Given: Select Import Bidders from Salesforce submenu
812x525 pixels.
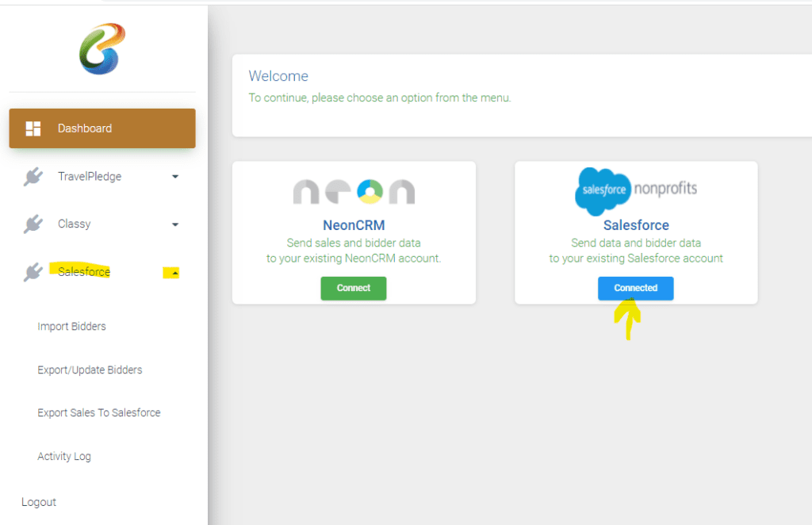Looking at the screenshot, I should (71, 327).
